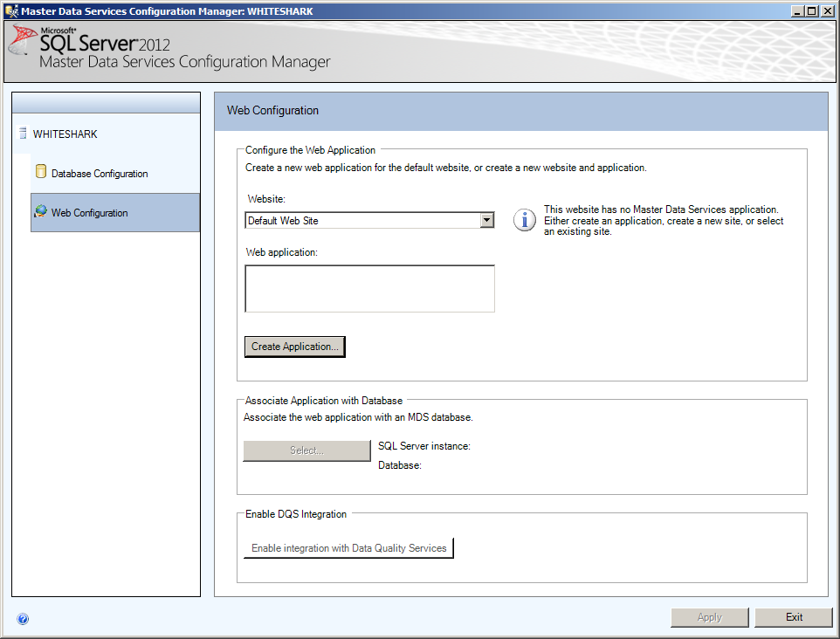Click the Database label under Associate Application

pos(400,465)
